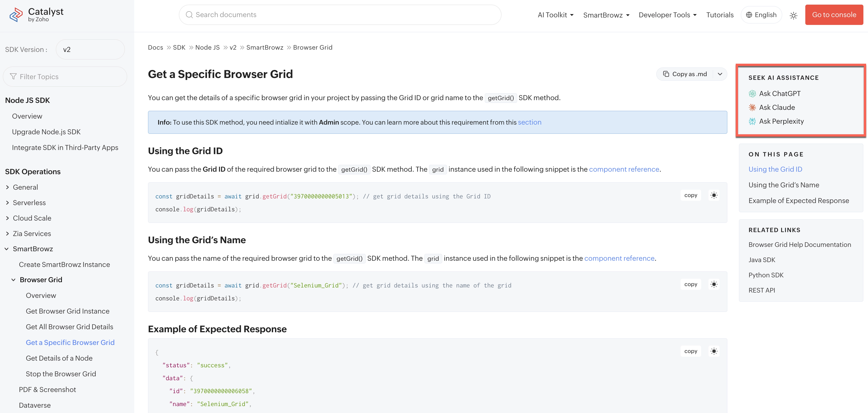Go to Node JS breadcrumb
868x413 pixels.
point(207,47)
